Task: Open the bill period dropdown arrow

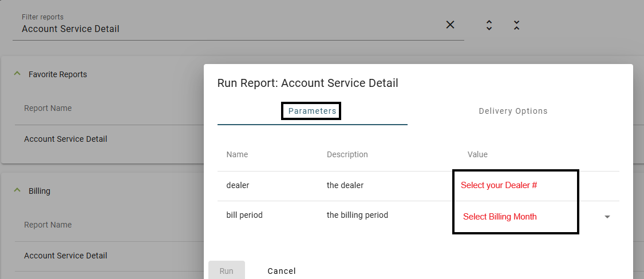Action: pyautogui.click(x=607, y=217)
